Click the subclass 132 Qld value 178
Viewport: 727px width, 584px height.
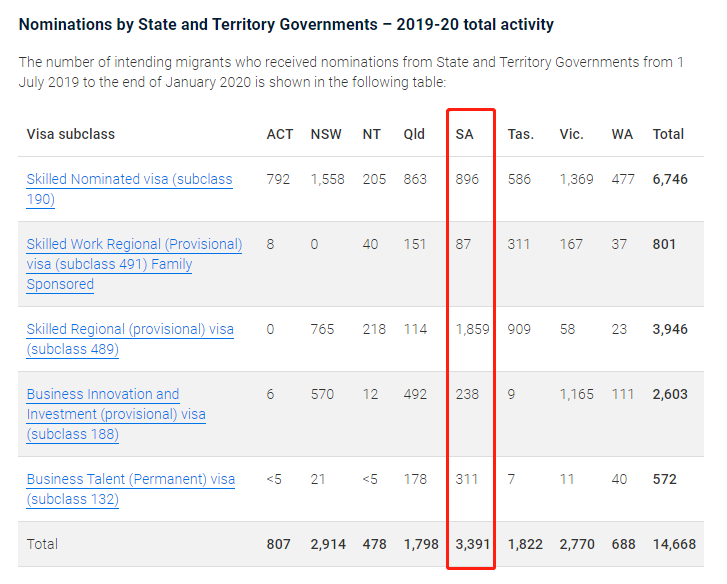[415, 479]
